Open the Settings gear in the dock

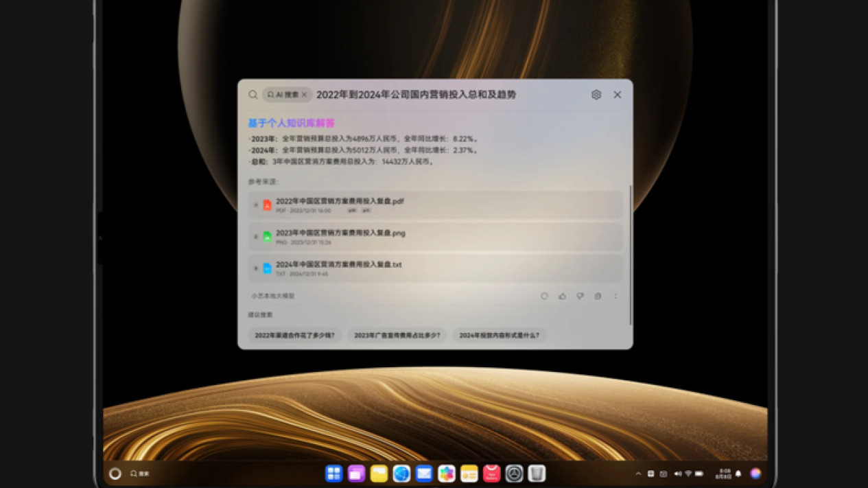pos(514,474)
